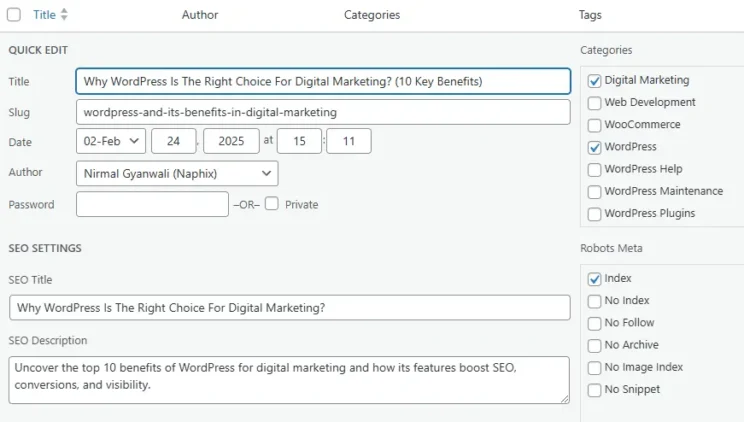Screen dimensions: 744x422
Task: Open the Author dropdown Nirmal Gyanwali
Action: [177, 174]
